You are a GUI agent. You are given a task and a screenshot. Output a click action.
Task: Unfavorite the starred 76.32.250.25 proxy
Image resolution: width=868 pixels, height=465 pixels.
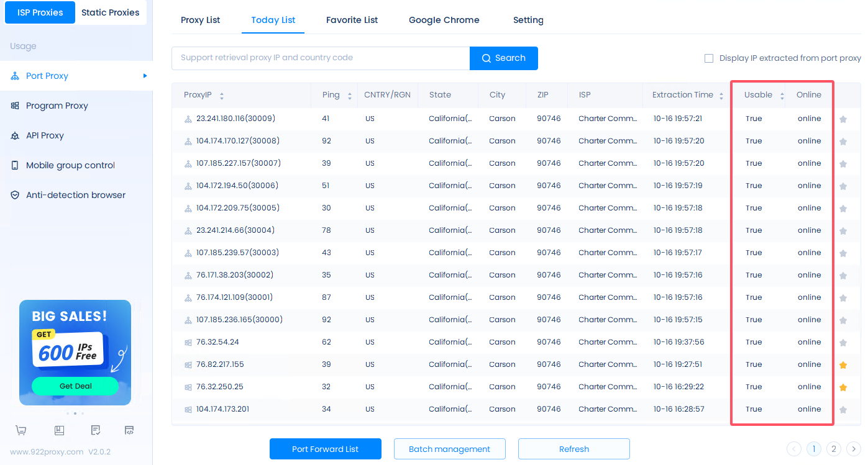click(843, 387)
